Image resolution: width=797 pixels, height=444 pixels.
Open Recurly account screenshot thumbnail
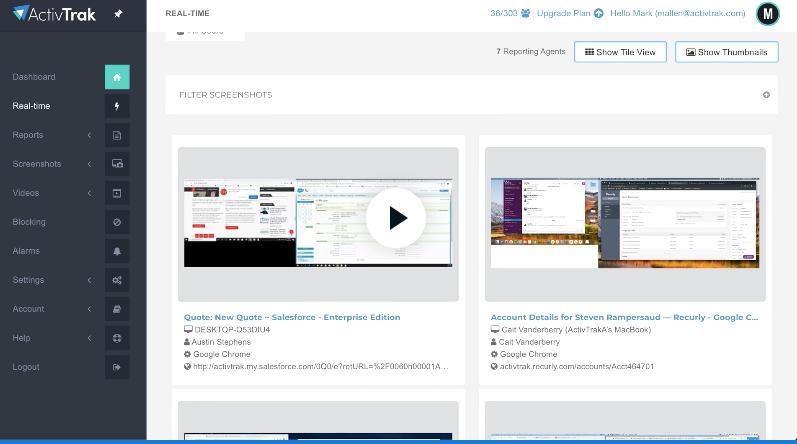(625, 223)
